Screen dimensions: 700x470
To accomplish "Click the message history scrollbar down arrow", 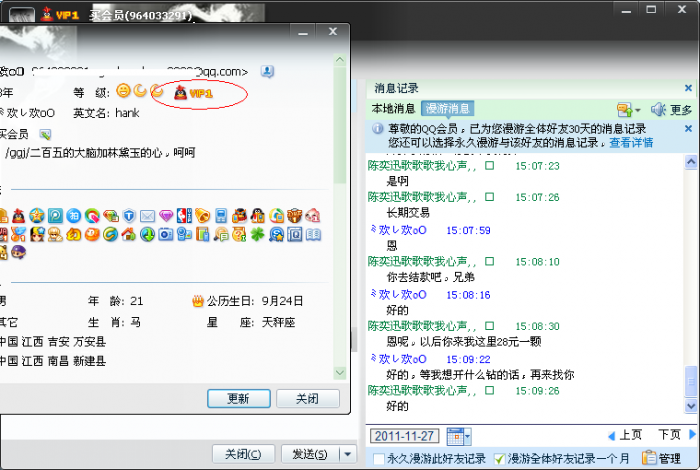I will [691, 406].
